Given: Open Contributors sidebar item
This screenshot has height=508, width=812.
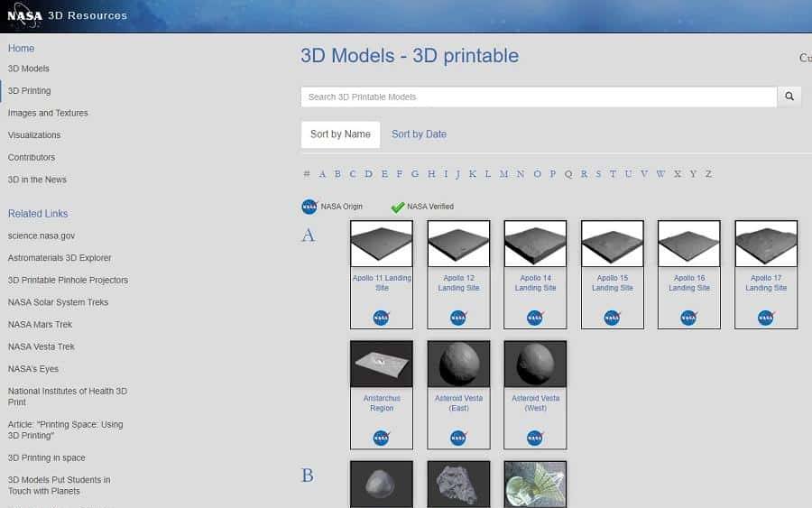Looking at the screenshot, I should 31,157.
